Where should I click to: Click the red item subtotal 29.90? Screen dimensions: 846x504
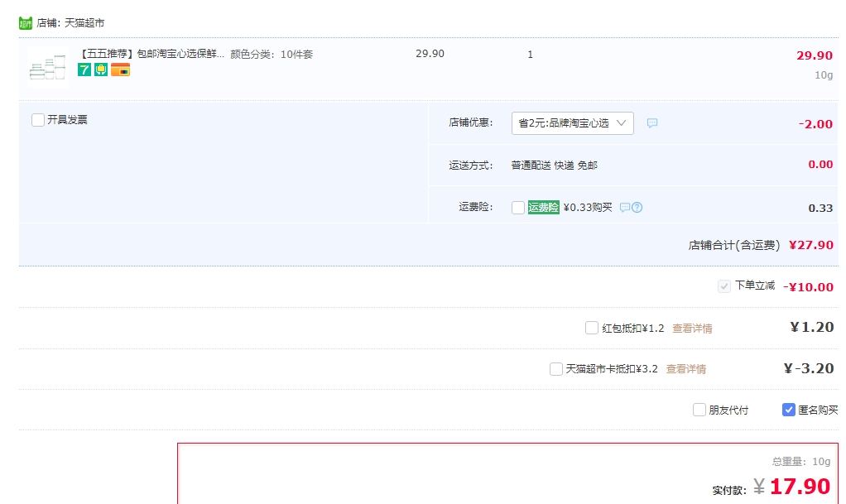pos(815,55)
